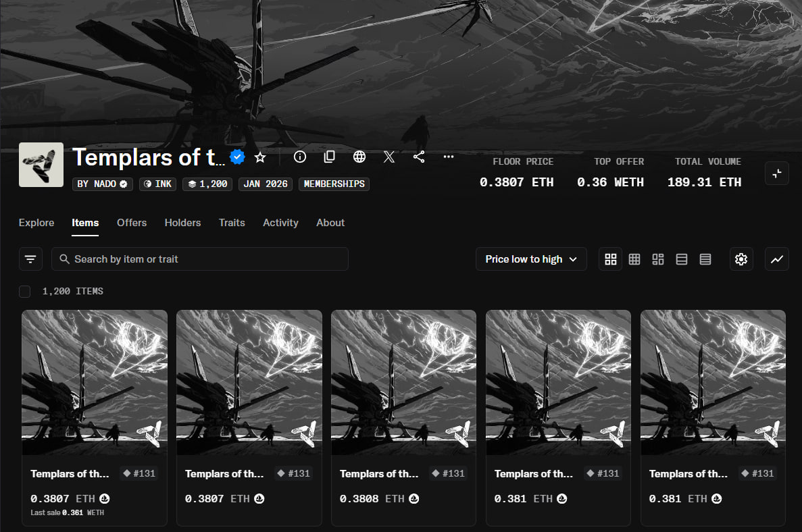
Task: Collapse the collection header banner
Action: (x=777, y=174)
